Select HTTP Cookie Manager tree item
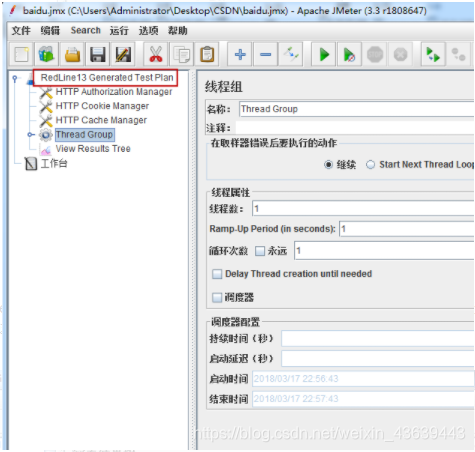 click(102, 106)
